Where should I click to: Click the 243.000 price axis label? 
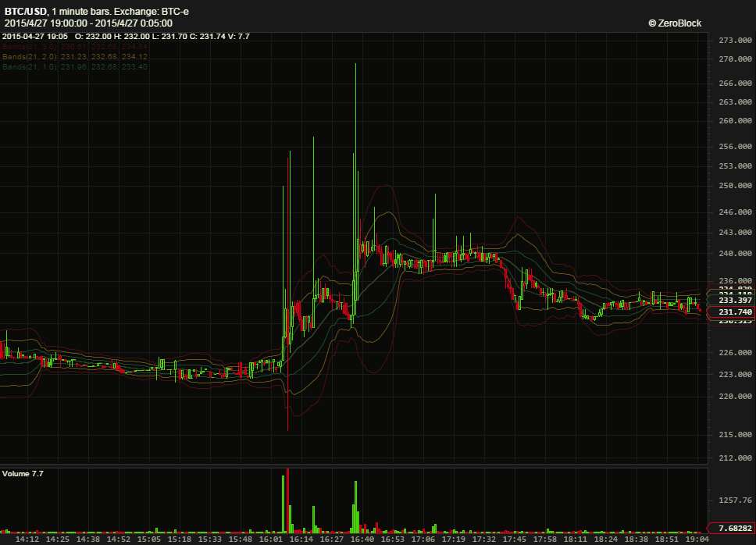[x=735, y=232]
